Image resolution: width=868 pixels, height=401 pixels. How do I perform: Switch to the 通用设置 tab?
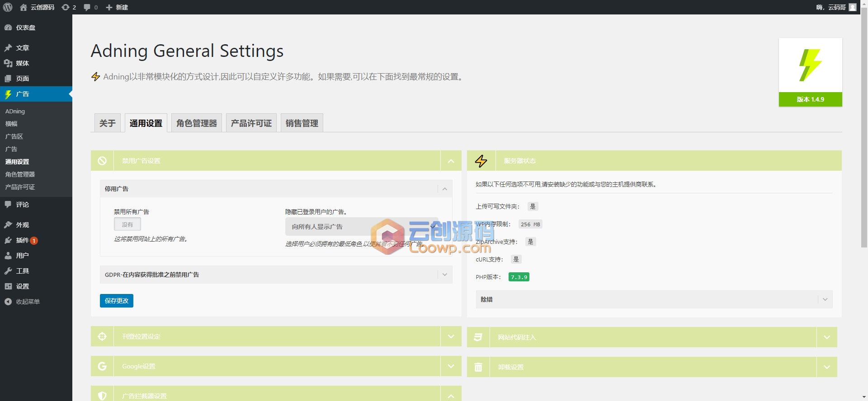pyautogui.click(x=146, y=123)
